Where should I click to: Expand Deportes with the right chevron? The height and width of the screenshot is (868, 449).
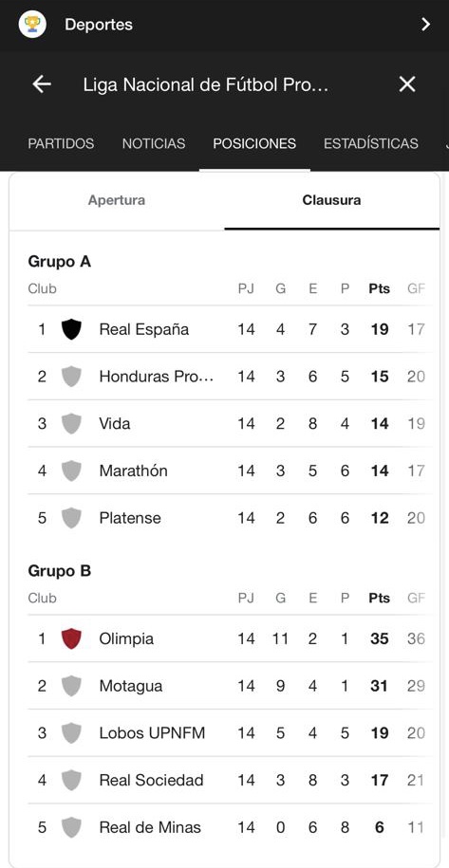425,25
